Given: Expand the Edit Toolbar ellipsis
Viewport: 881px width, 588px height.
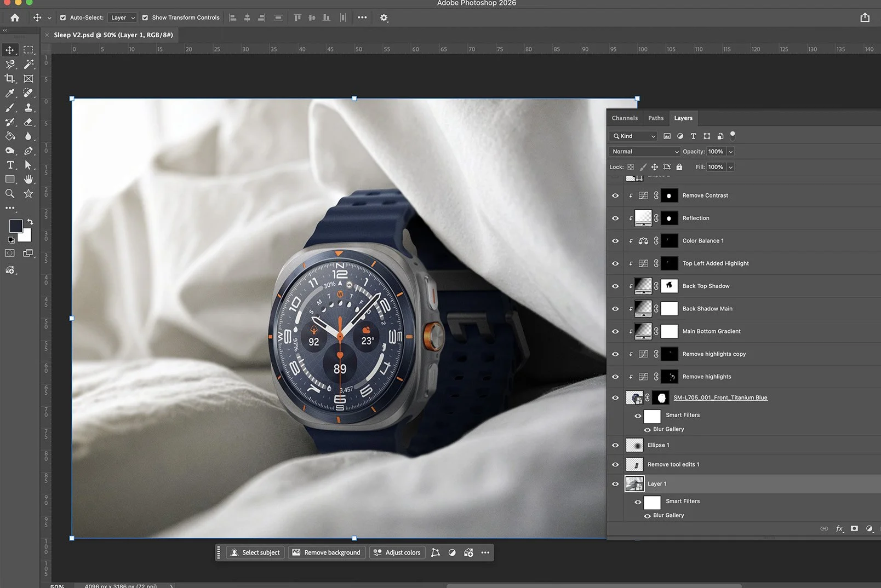Looking at the screenshot, I should click(x=10, y=208).
